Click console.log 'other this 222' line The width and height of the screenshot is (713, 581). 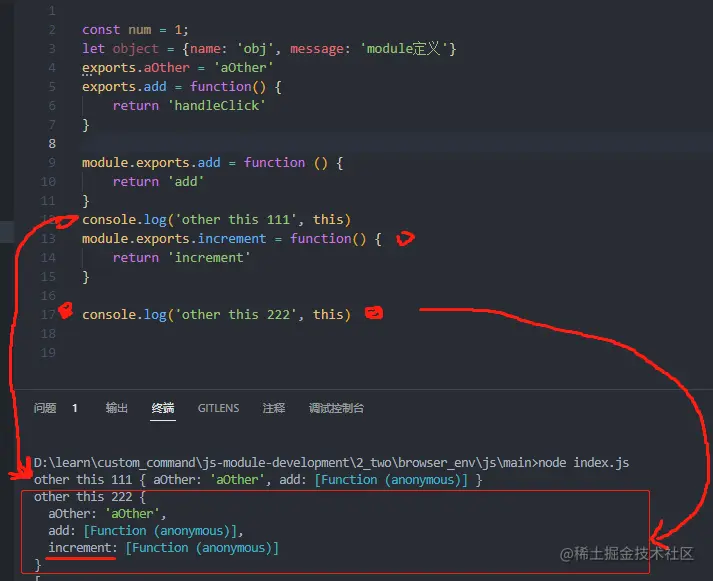point(216,315)
